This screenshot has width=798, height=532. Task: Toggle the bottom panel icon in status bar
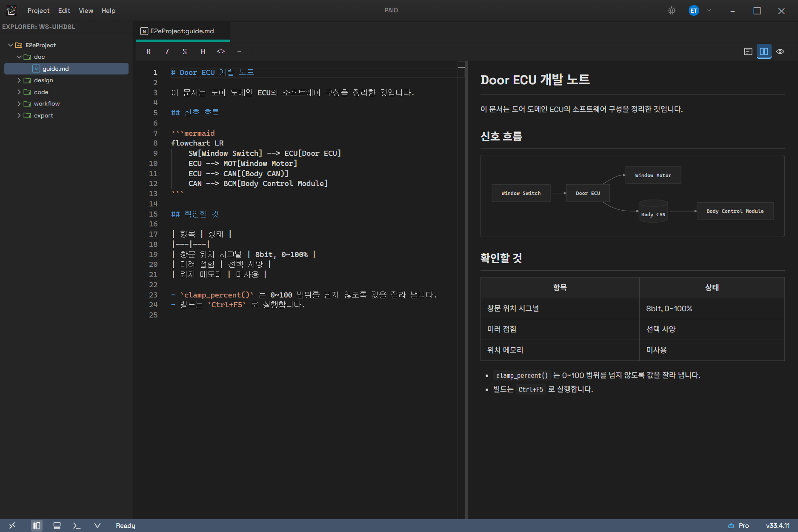[x=57, y=526]
